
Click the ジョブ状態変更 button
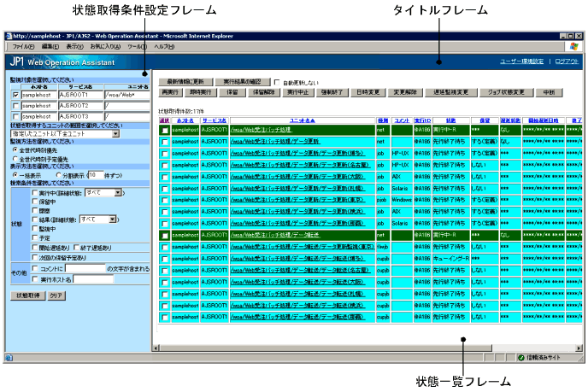506,92
